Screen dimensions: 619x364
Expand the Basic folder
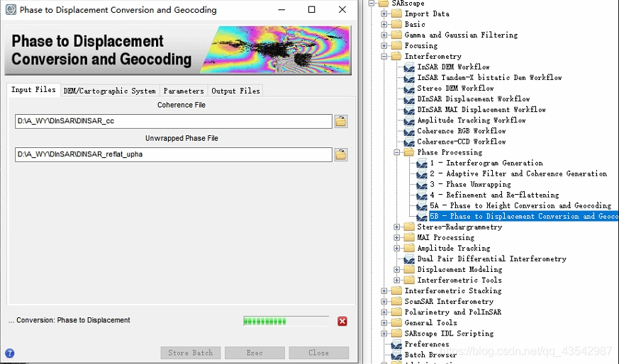point(384,25)
